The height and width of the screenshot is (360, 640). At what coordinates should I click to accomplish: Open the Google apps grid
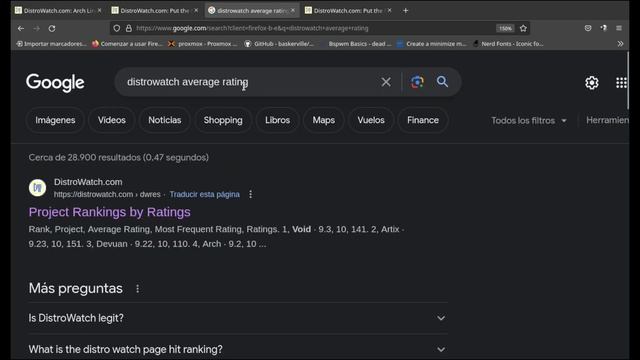[621, 83]
